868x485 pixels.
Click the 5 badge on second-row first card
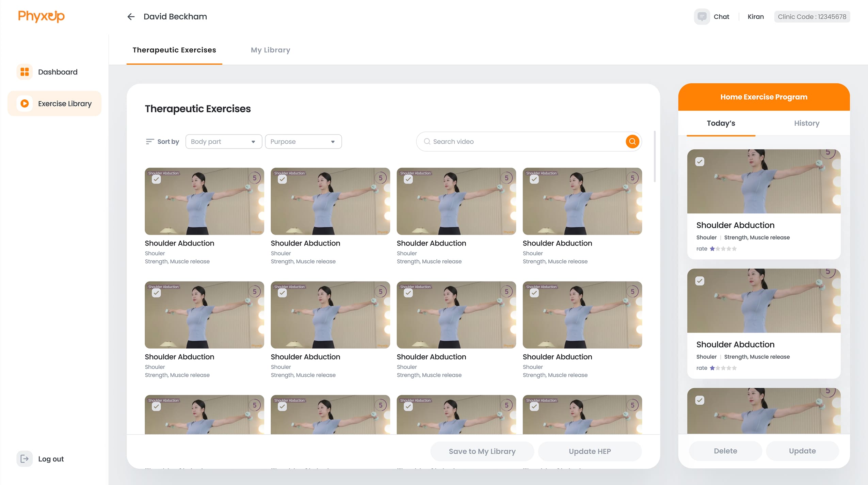pos(254,292)
